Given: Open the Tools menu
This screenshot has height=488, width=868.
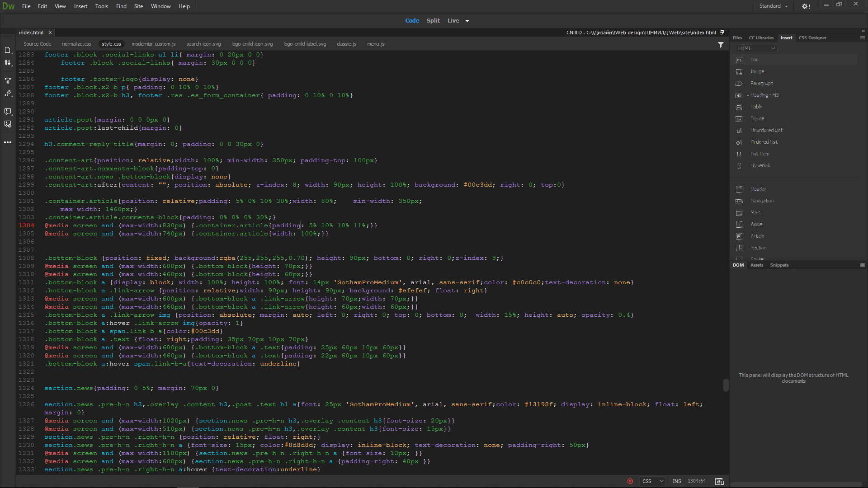Looking at the screenshot, I should pos(102,6).
